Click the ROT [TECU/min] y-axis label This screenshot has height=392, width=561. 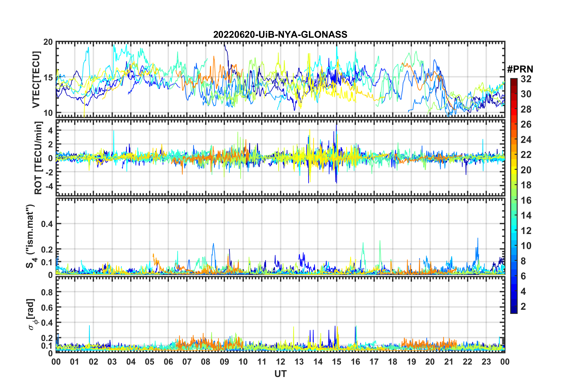(38, 158)
